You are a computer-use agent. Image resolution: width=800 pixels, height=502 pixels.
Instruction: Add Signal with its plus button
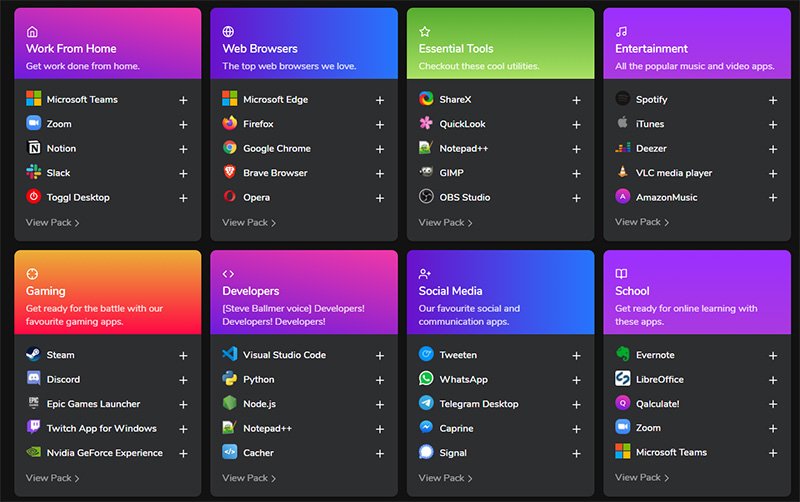[576, 454]
